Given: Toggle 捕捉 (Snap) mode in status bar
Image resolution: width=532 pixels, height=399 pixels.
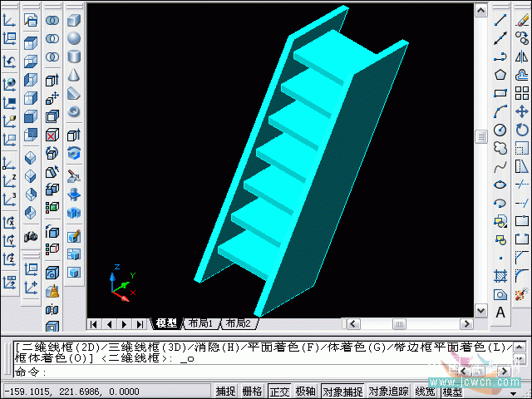Looking at the screenshot, I should tap(225, 392).
